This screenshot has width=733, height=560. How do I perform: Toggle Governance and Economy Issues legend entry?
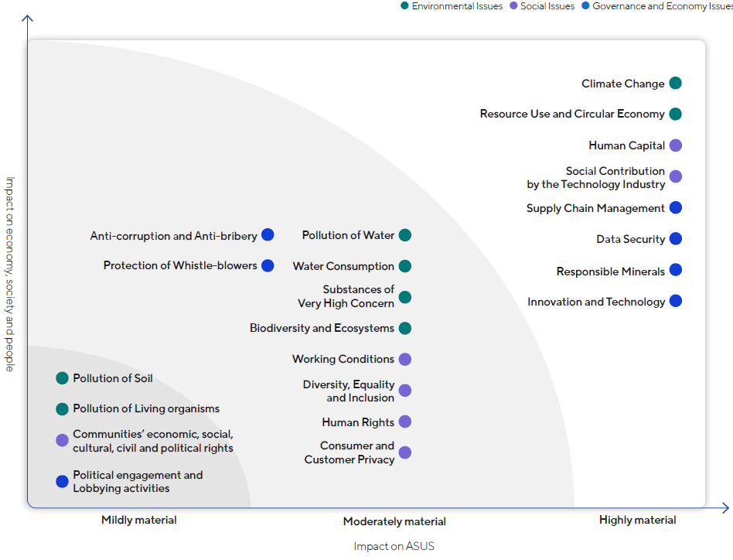pyautogui.click(x=657, y=6)
